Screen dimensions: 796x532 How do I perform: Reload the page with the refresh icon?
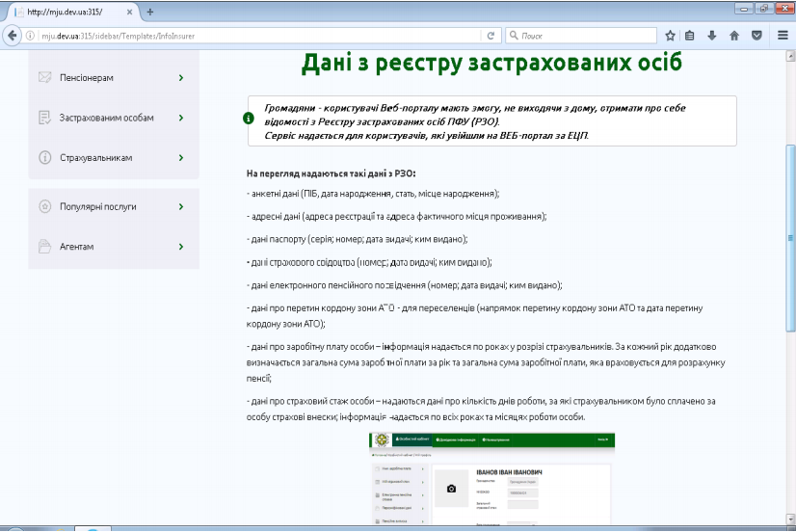click(x=491, y=36)
